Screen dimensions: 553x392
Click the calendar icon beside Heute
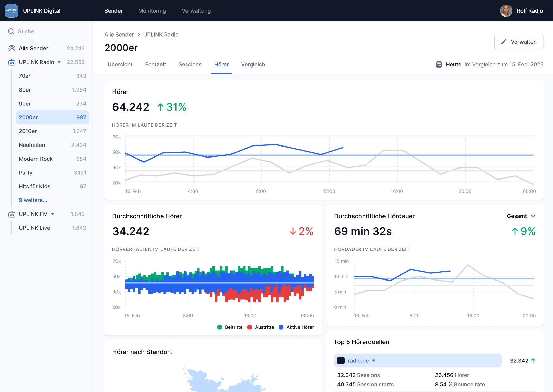439,64
